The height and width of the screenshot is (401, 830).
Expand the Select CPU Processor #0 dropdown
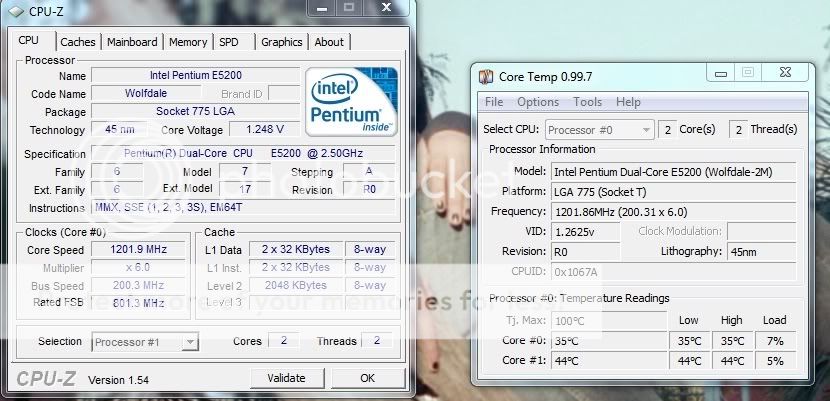pos(599,130)
